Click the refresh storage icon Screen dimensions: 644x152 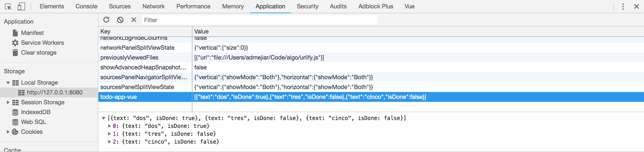tap(106, 20)
